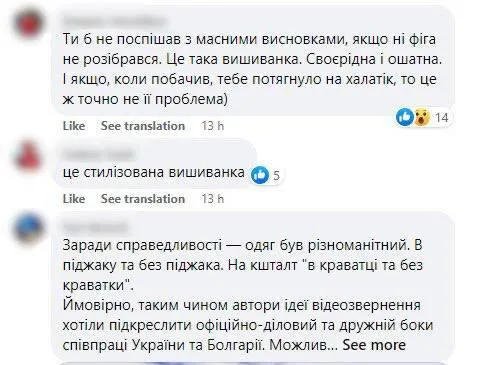Image resolution: width=488 pixels, height=365 pixels.
Task: Like the 'це стилізована вишиванка' comment
Action: tap(74, 199)
